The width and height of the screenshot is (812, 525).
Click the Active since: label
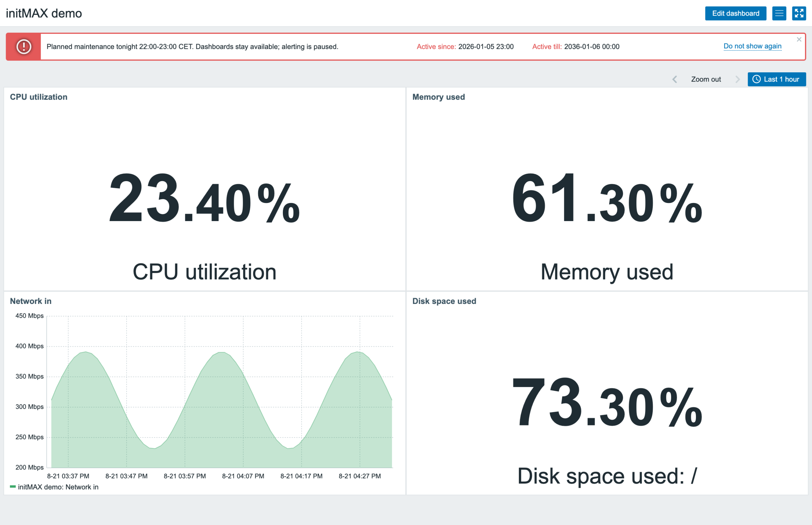pos(436,47)
